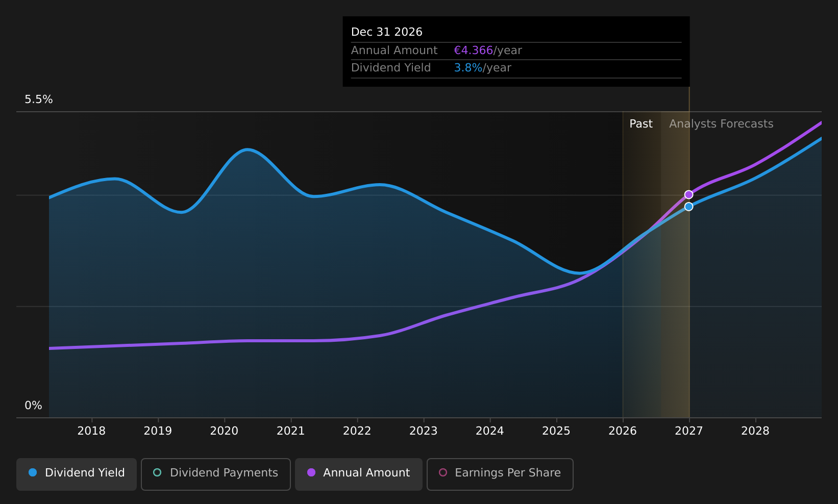Enable the Dividend Payments series
The height and width of the screenshot is (504, 838).
(x=216, y=474)
